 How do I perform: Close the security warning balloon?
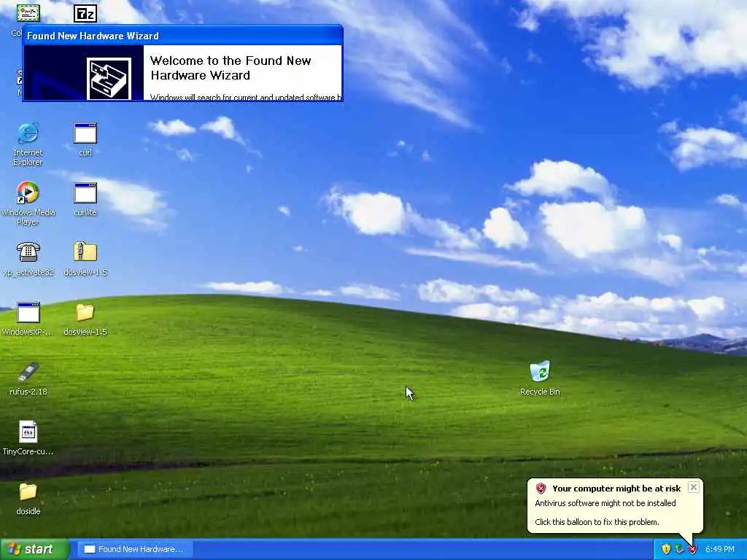coord(694,487)
